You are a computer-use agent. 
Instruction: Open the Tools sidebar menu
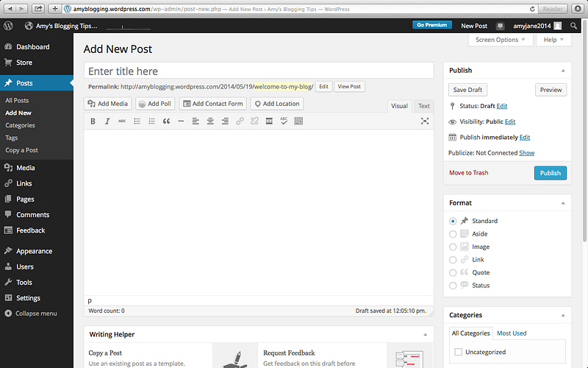37,283
